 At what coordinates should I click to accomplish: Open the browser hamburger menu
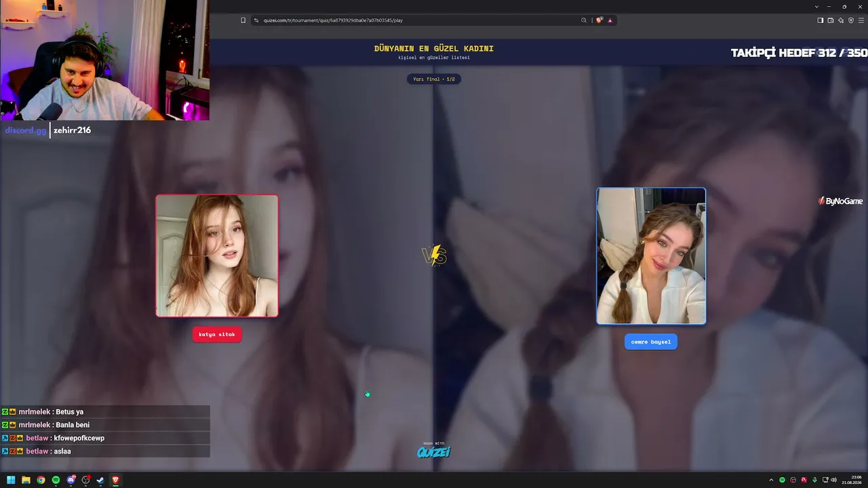861,20
